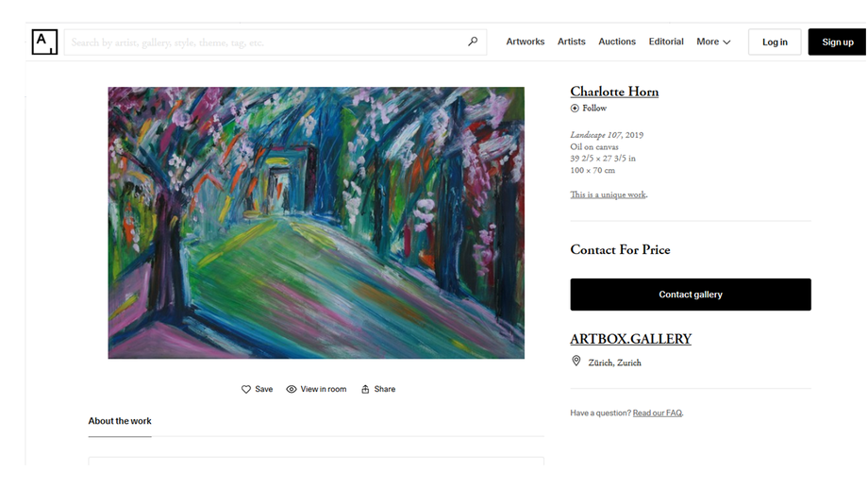Open the Editorial section

click(666, 42)
